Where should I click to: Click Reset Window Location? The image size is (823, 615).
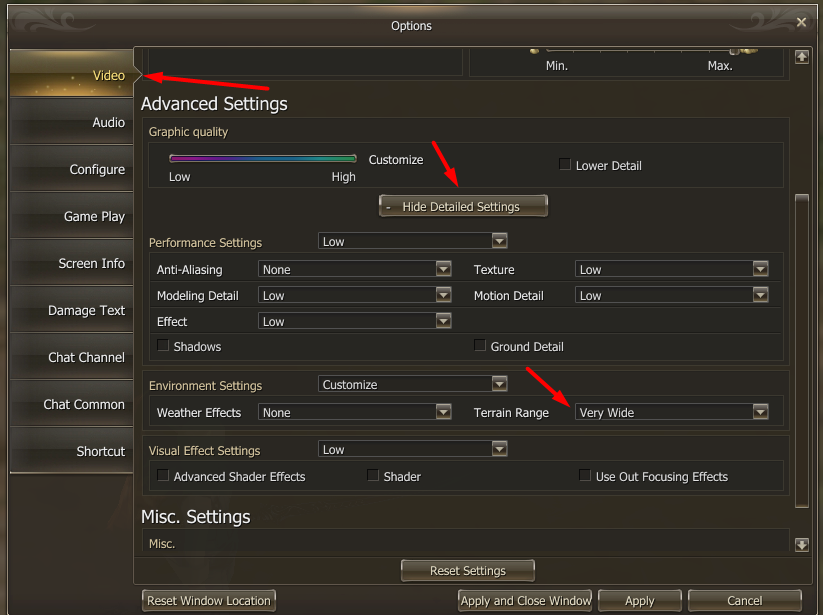tap(208, 600)
